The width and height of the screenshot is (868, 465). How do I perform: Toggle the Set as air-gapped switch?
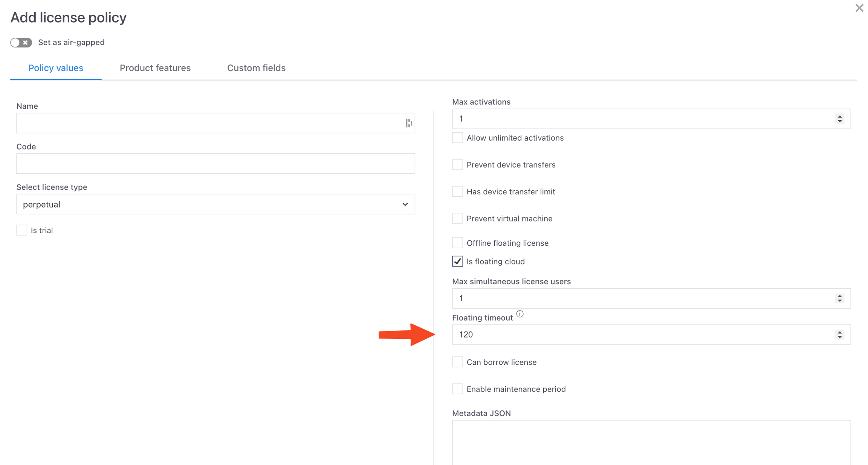pos(21,43)
